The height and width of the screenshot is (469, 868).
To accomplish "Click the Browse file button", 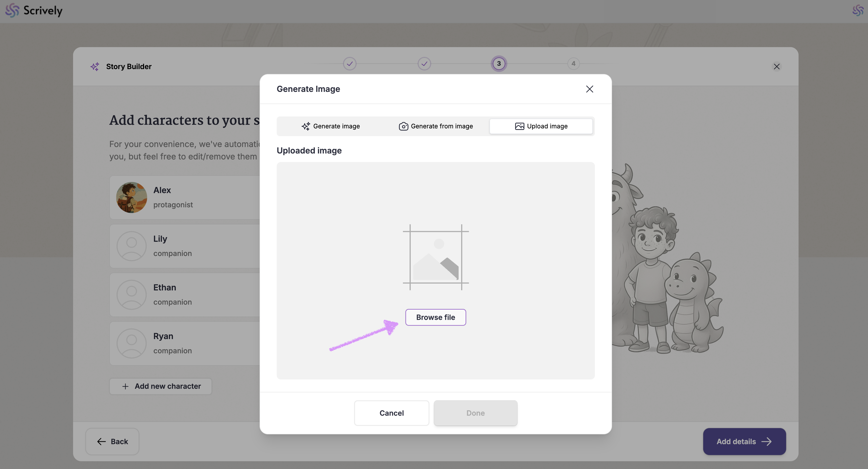I will pos(435,317).
